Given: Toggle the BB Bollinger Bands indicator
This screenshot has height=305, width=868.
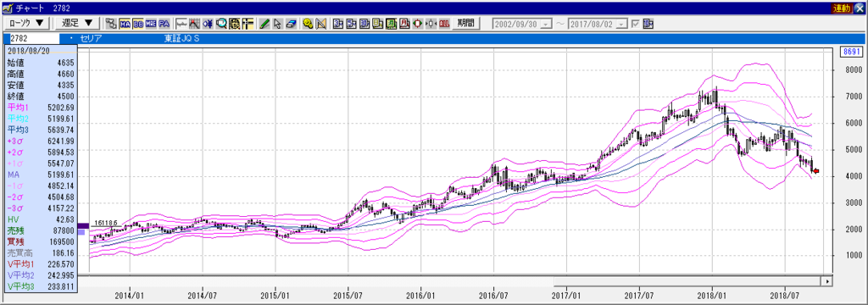Looking at the screenshot, I should tap(138, 24).
